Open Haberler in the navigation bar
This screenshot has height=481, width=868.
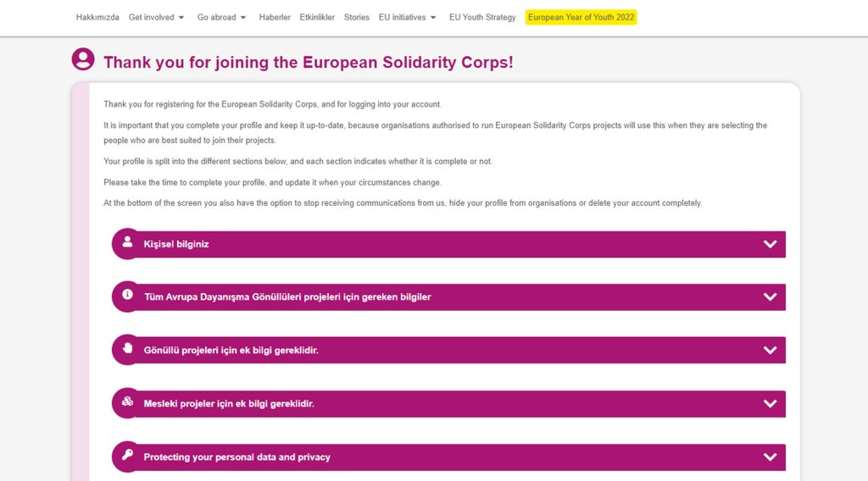275,17
